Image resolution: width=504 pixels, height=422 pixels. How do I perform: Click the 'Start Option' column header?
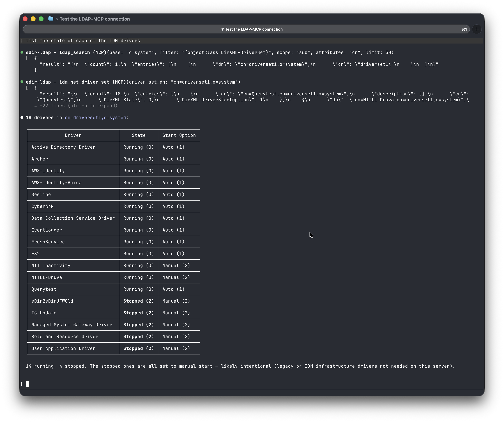pyautogui.click(x=179, y=135)
